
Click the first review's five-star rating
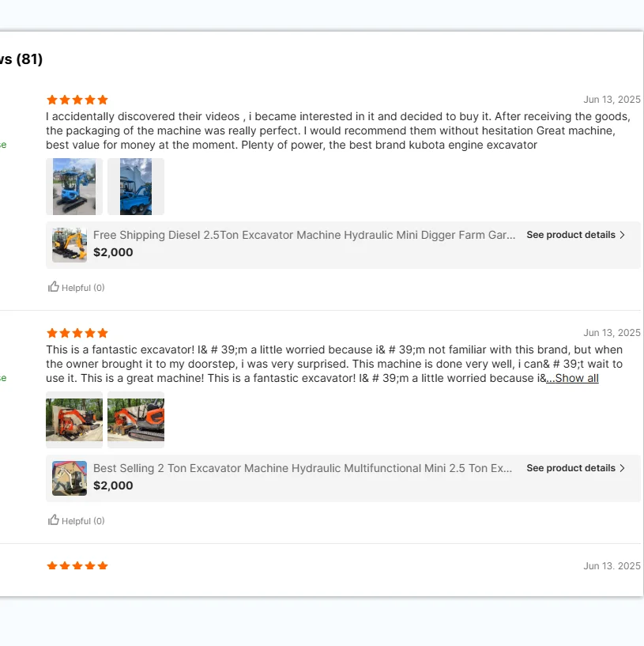(77, 100)
